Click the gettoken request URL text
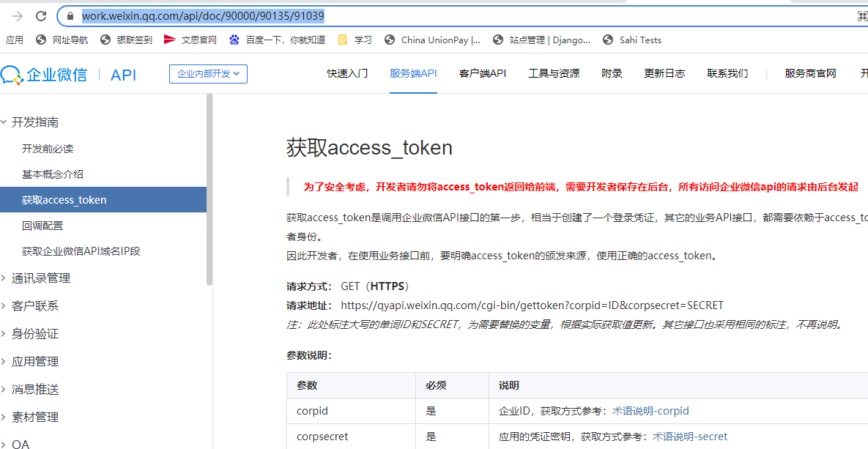868x449 pixels. point(532,305)
